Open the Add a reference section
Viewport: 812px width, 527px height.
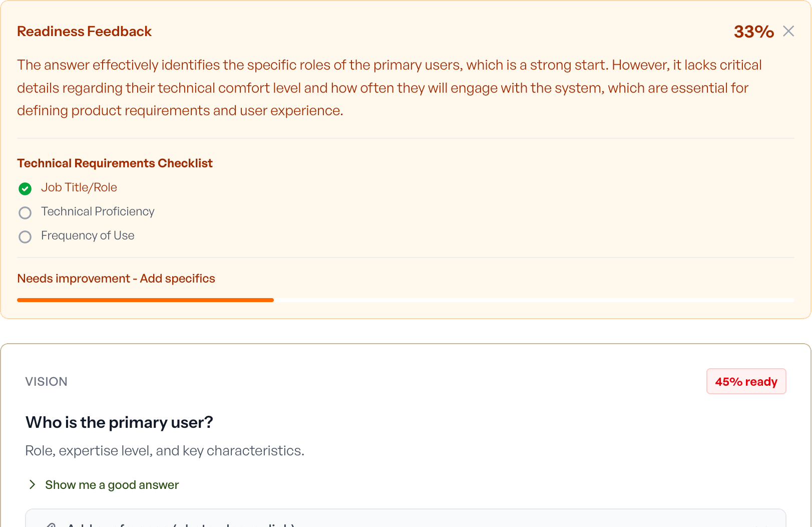coord(175,523)
